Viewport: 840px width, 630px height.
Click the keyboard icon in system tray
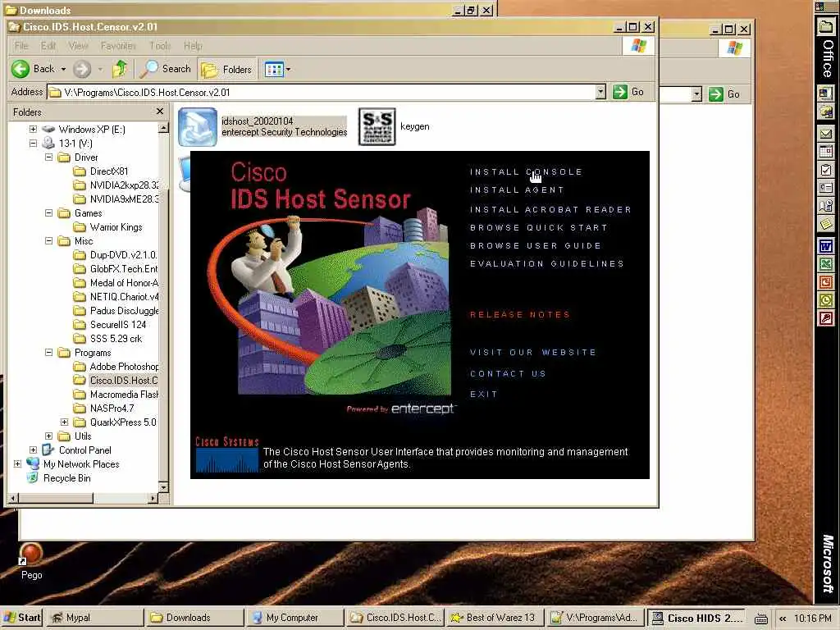pos(760,619)
